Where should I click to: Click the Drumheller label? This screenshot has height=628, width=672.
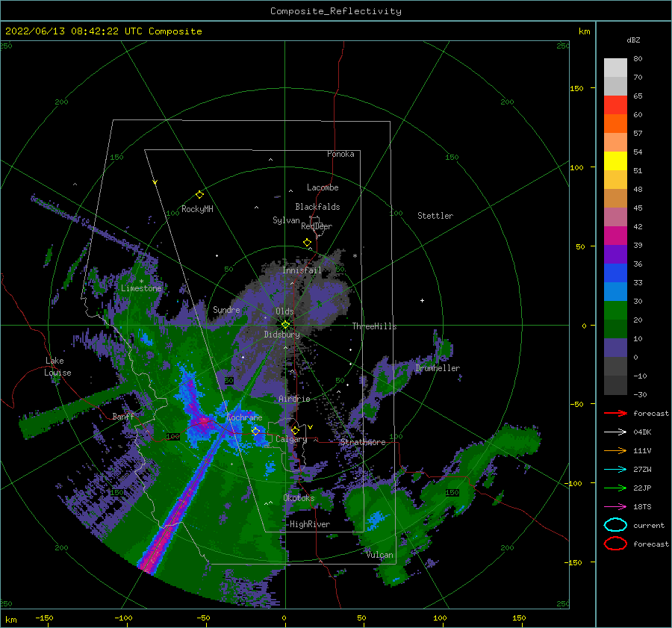[438, 368]
